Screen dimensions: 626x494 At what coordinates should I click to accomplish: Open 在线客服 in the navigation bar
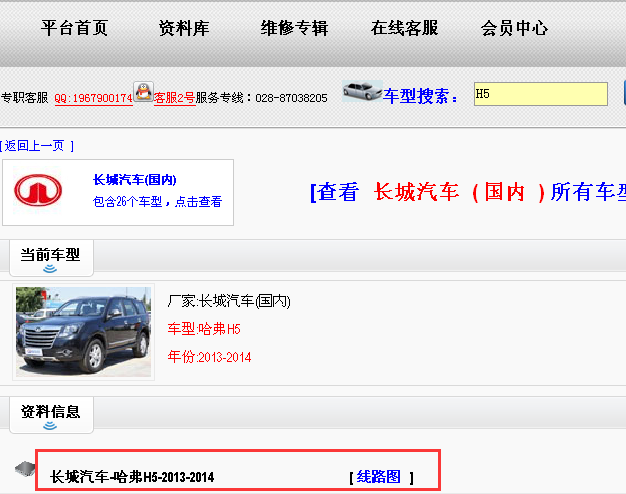[x=404, y=28]
